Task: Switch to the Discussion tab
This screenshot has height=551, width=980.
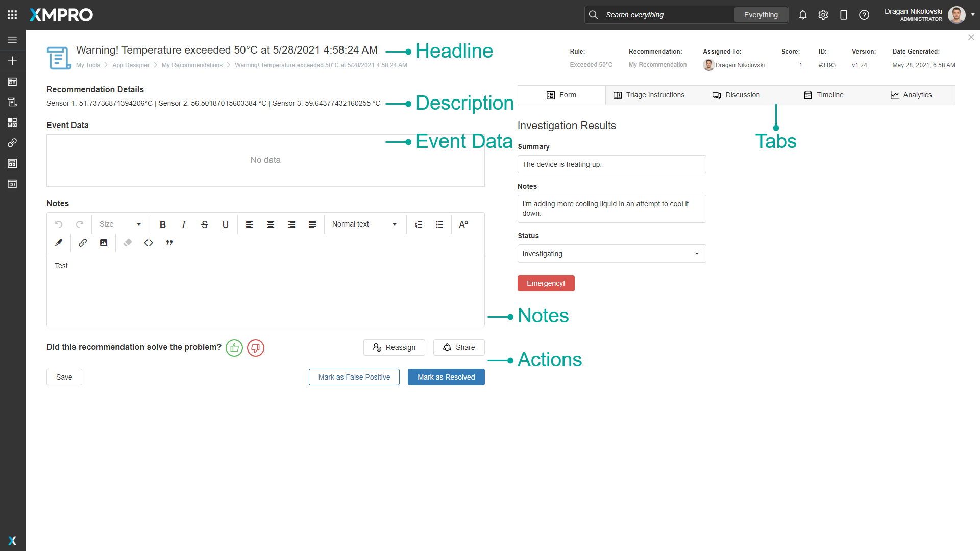Action: 736,95
